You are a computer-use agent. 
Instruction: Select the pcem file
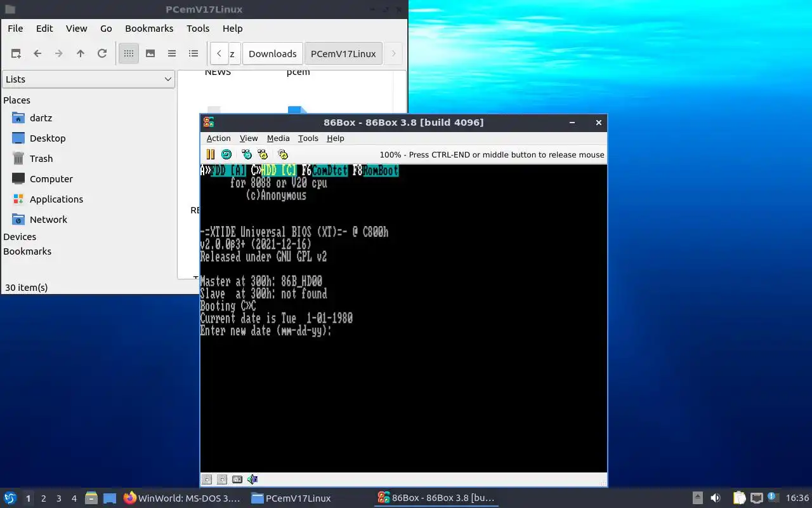[x=298, y=72]
